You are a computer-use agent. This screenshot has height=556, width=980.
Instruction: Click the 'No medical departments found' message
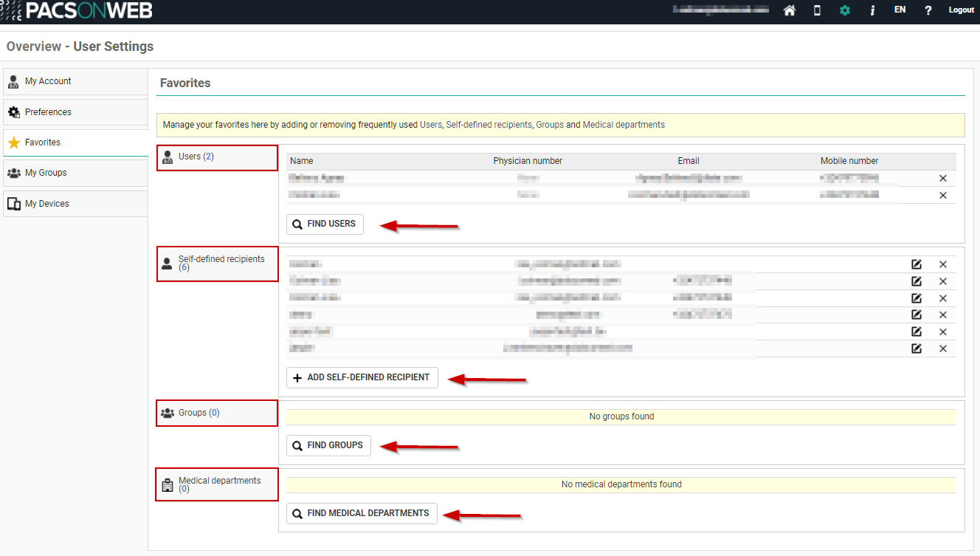point(621,484)
